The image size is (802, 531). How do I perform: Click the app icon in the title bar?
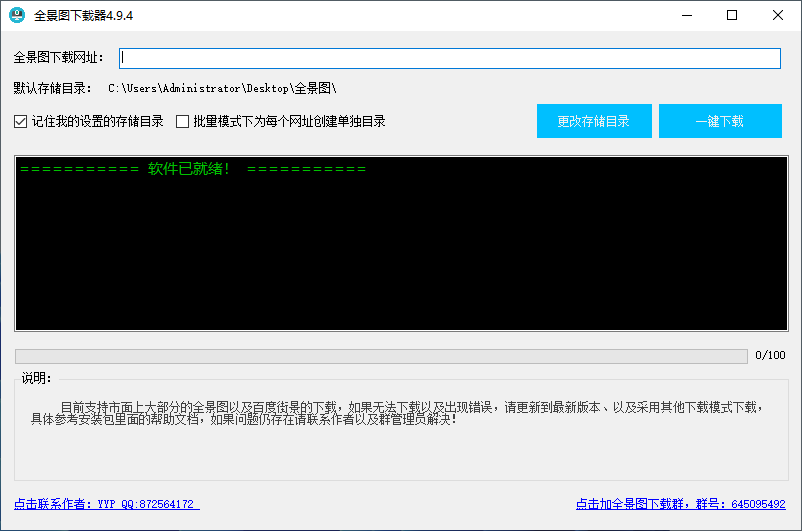[x=17, y=16]
